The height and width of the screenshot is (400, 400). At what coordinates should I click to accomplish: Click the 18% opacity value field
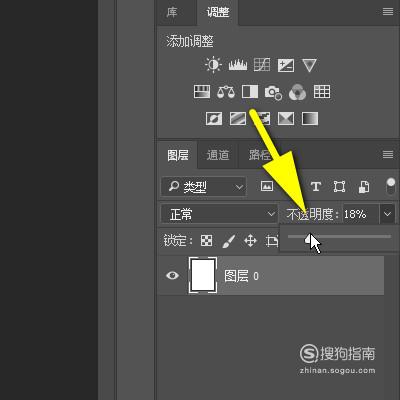click(x=361, y=214)
